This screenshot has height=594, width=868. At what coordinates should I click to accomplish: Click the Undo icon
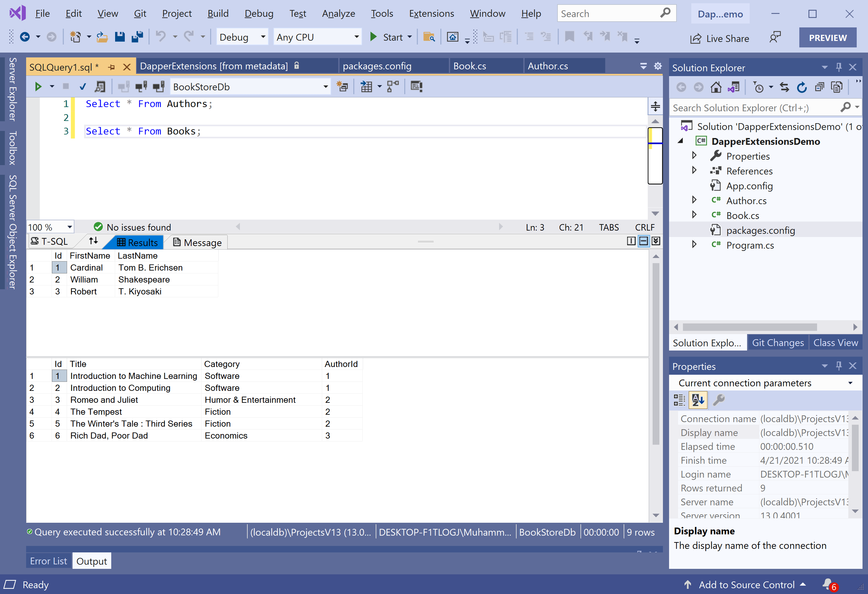[161, 37]
